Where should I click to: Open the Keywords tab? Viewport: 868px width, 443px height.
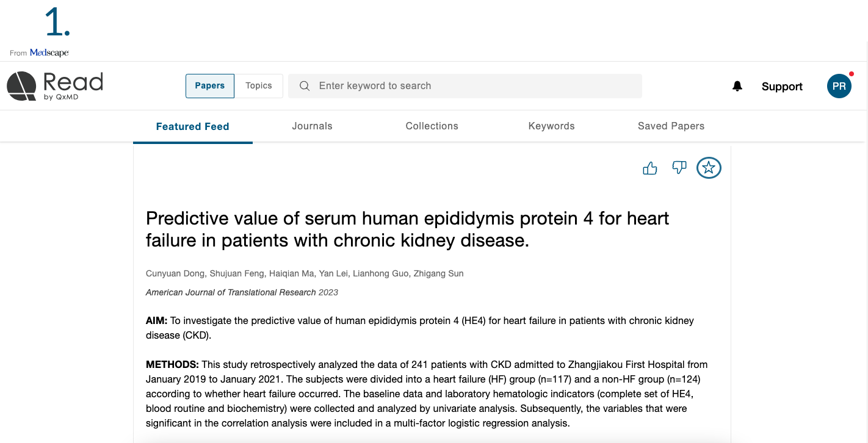point(552,126)
